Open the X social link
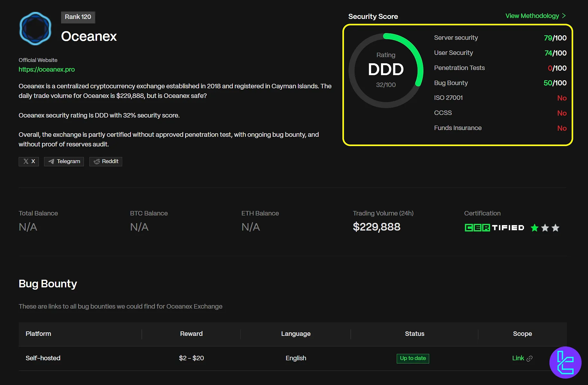 29,162
